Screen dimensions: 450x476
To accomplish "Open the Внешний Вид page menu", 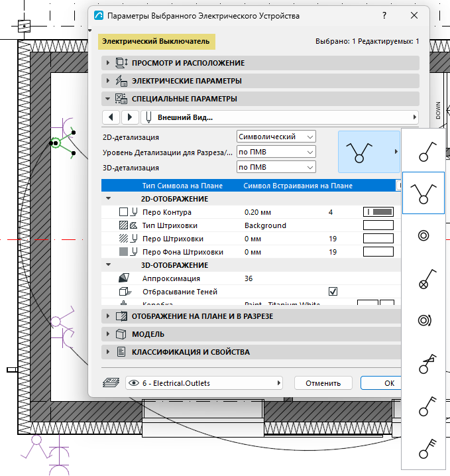I will (x=280, y=117).
